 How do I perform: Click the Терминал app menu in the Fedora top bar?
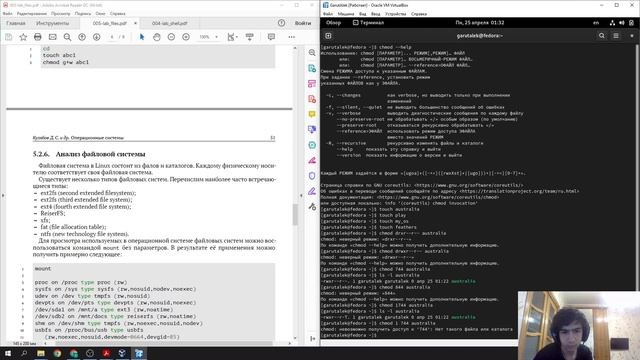click(368, 23)
